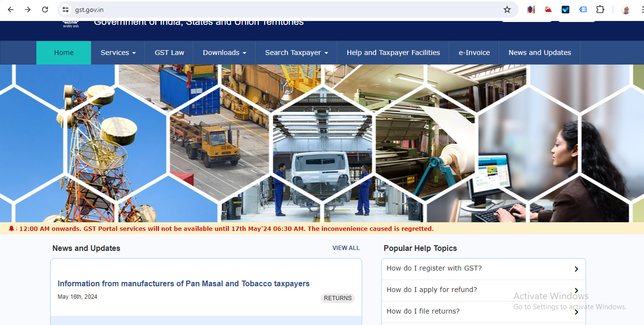
Task: Click VIEW ALL news link
Action: click(346, 248)
